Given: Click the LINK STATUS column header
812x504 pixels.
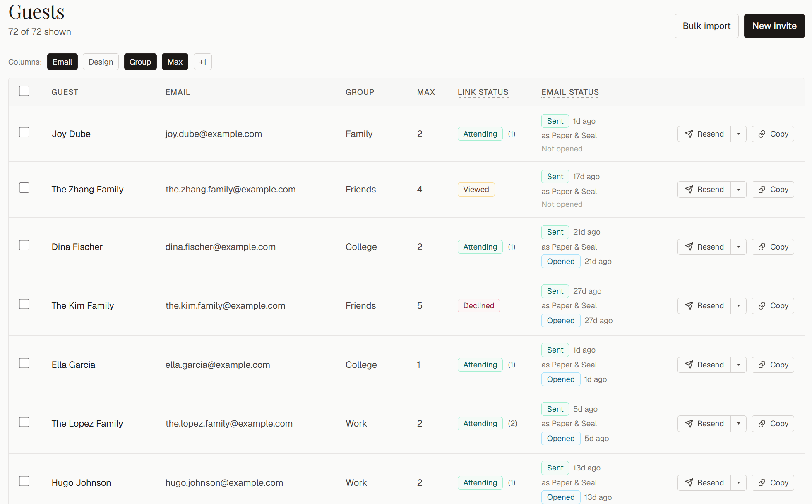Looking at the screenshot, I should 483,92.
